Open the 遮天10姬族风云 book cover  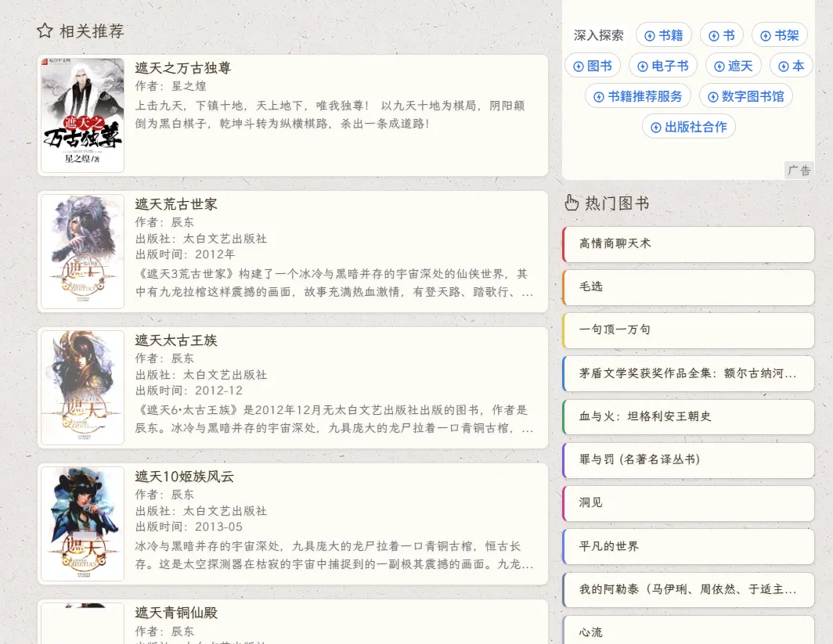click(x=82, y=524)
